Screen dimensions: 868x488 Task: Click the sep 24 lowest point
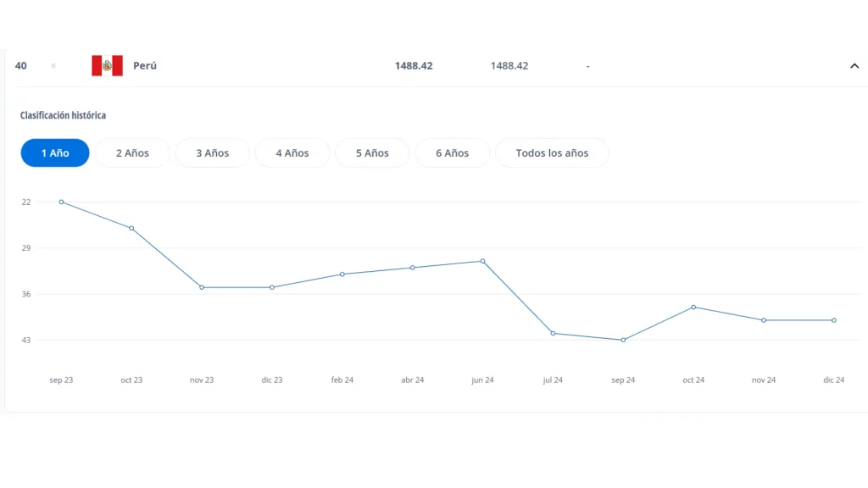coord(623,340)
